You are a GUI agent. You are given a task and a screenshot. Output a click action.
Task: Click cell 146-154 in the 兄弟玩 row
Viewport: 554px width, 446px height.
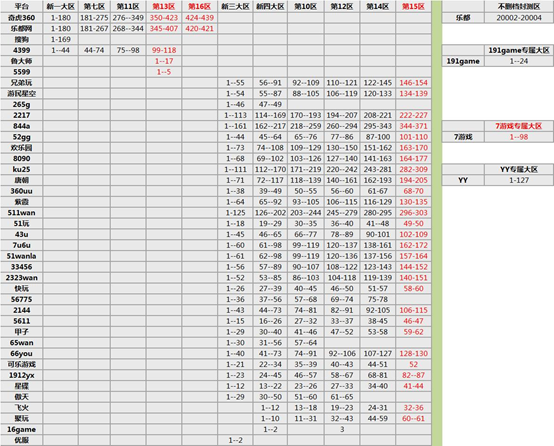(413, 83)
